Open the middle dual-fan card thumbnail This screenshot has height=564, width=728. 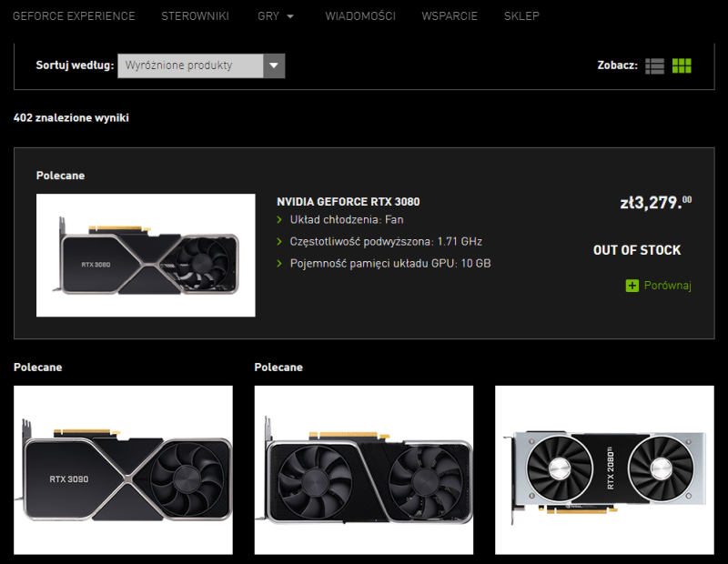tap(364, 469)
